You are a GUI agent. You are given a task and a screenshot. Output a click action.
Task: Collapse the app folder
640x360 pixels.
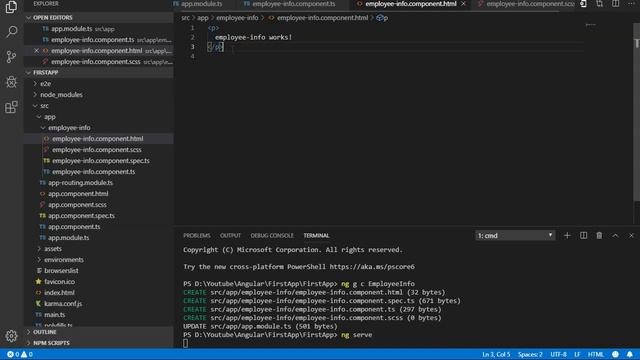click(99, 116)
